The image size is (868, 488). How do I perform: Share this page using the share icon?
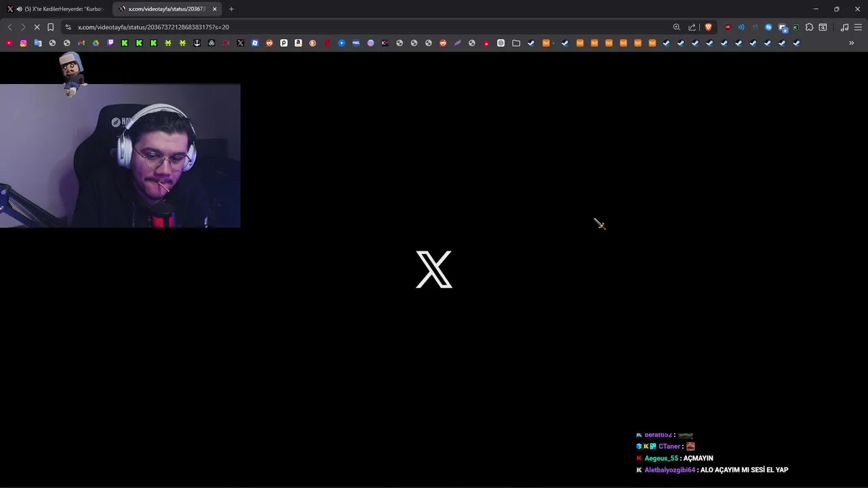(x=692, y=27)
